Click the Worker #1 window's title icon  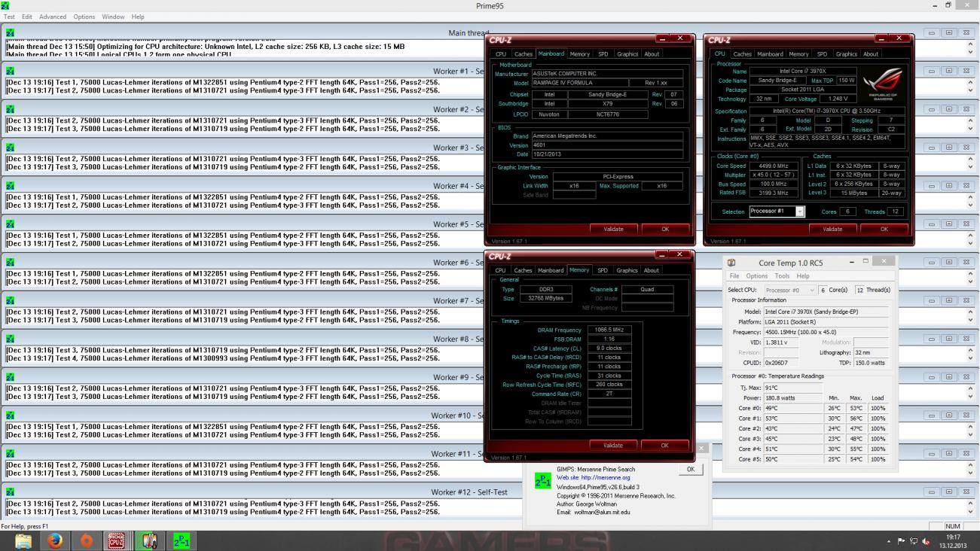click(11, 71)
